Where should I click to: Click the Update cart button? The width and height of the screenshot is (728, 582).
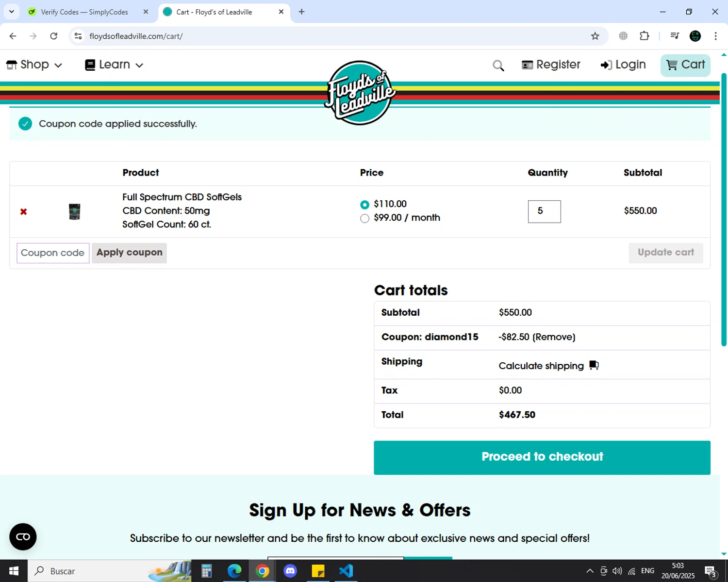666,253
